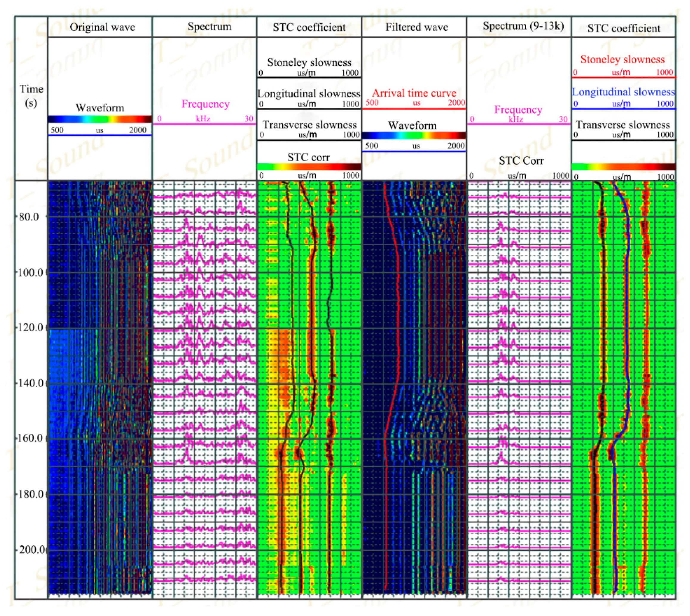The image size is (690, 616).
Task: Click the red Stoneley slowness label
Action: [x=622, y=59]
